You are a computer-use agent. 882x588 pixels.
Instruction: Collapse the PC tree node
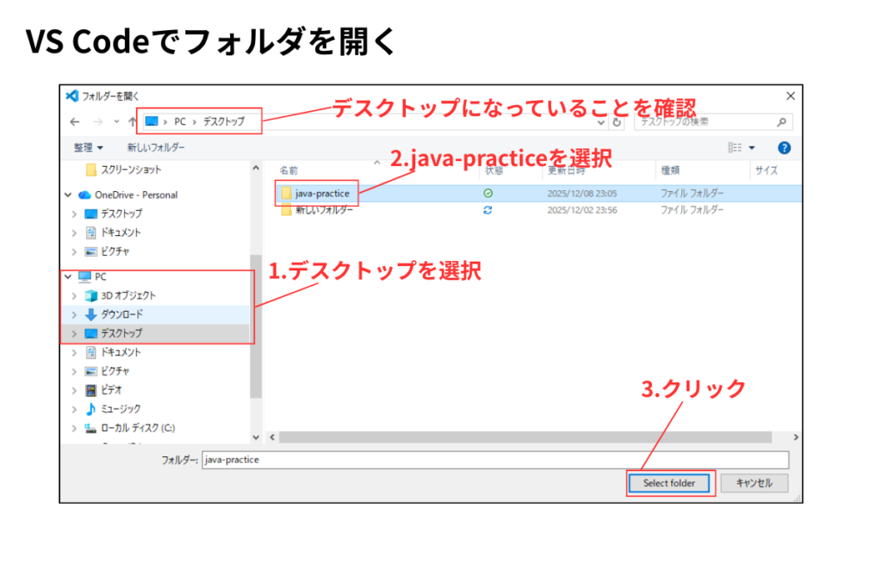pyautogui.click(x=68, y=276)
